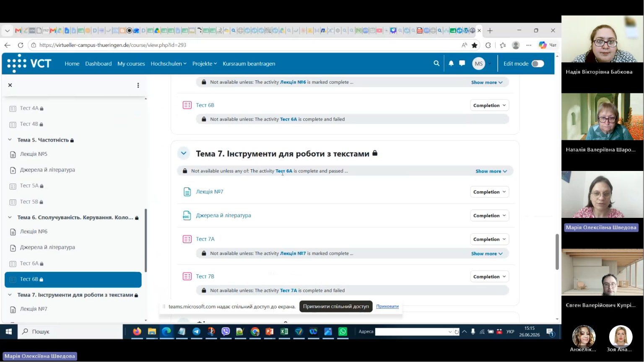
Task: Click Припинити спільний доступ button
Action: (336, 306)
